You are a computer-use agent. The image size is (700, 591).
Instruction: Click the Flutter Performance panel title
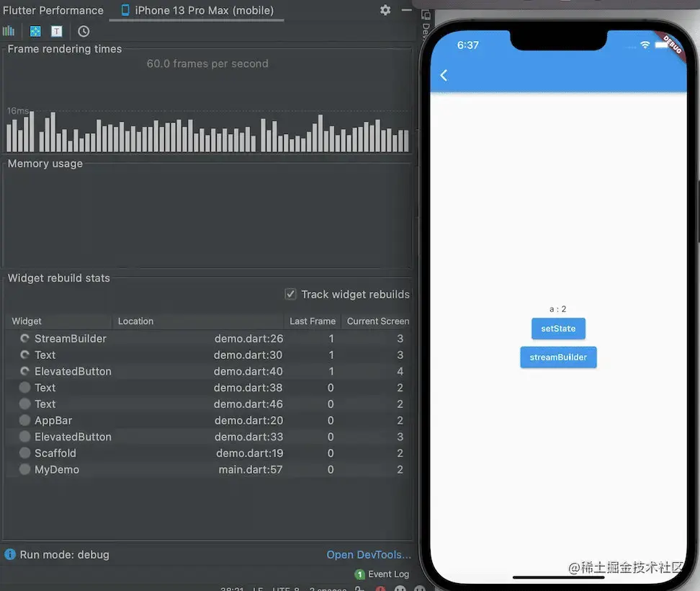pyautogui.click(x=53, y=10)
